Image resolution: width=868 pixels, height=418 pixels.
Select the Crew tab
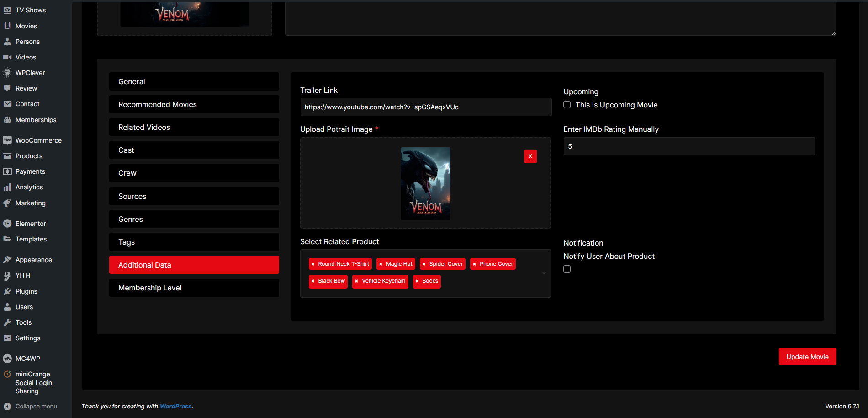click(x=194, y=173)
